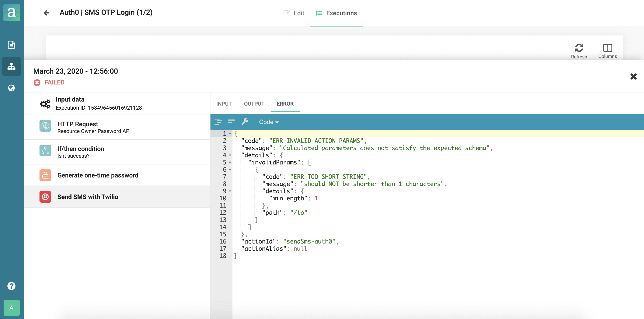Click the Columns label text

coord(607,56)
